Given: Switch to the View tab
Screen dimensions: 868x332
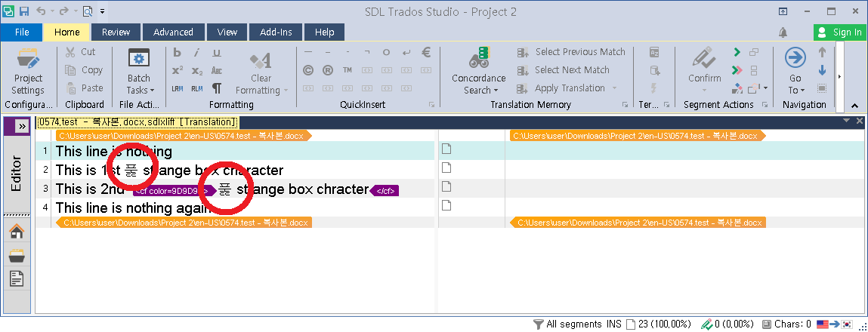Looking at the screenshot, I should tap(227, 32).
